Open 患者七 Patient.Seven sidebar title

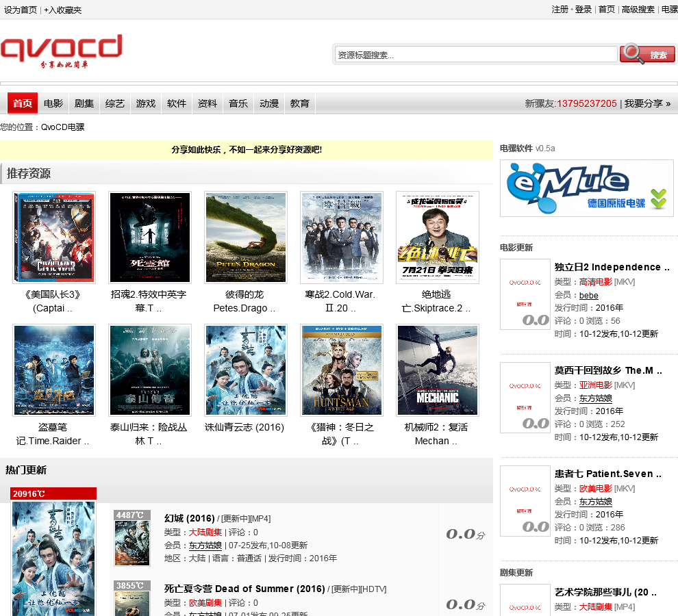pos(607,474)
